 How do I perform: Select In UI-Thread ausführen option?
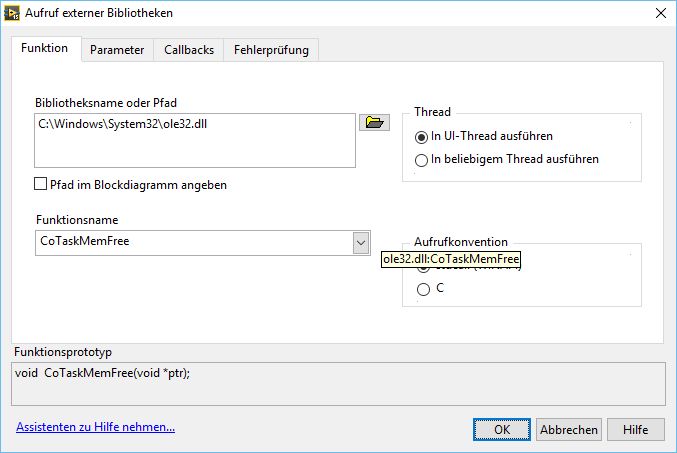(x=422, y=136)
